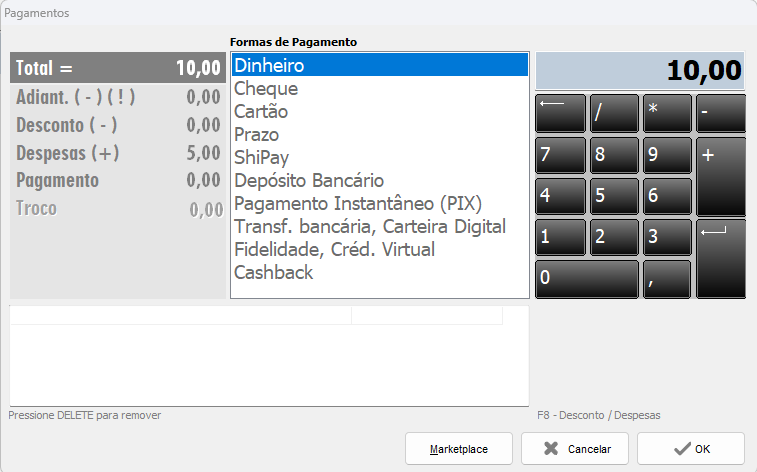Click the 10,00 amount display field
757x472 pixels.
[x=641, y=71]
